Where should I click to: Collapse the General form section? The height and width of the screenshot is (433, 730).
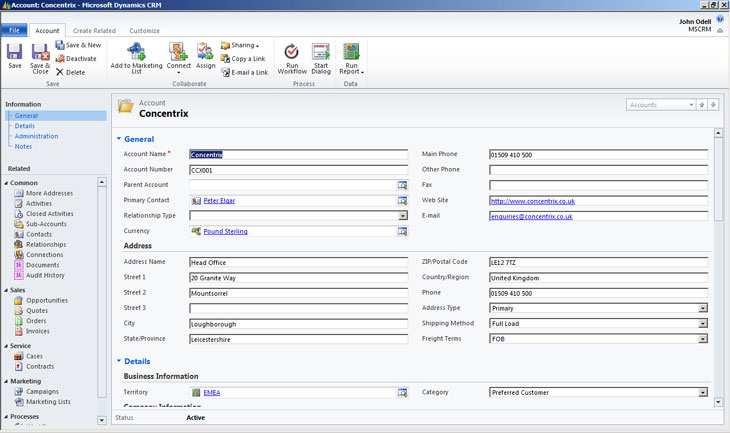119,139
